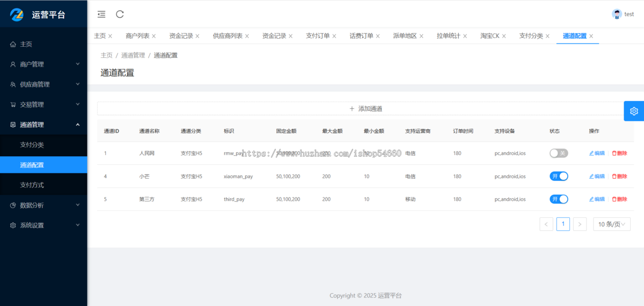Viewport: 644px width, 306px height.
Task: Delete the 人民网 channel
Action: (x=619, y=153)
